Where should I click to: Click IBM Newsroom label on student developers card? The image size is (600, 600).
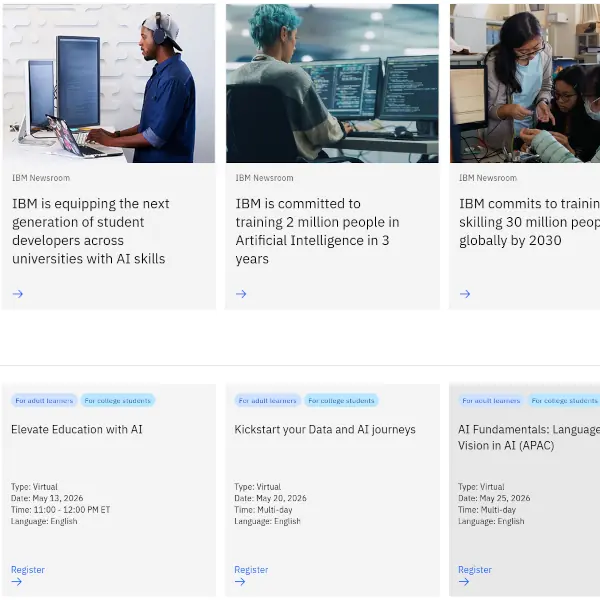tap(41, 178)
